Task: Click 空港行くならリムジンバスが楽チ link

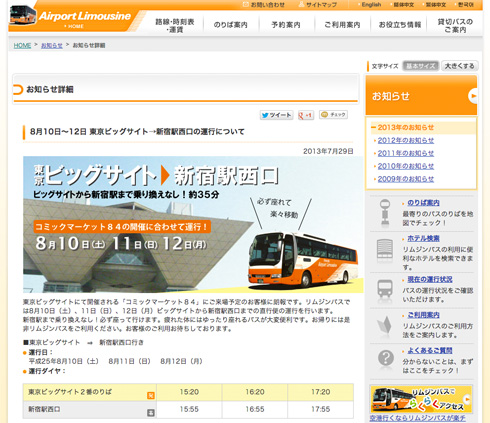Action: coord(417,418)
